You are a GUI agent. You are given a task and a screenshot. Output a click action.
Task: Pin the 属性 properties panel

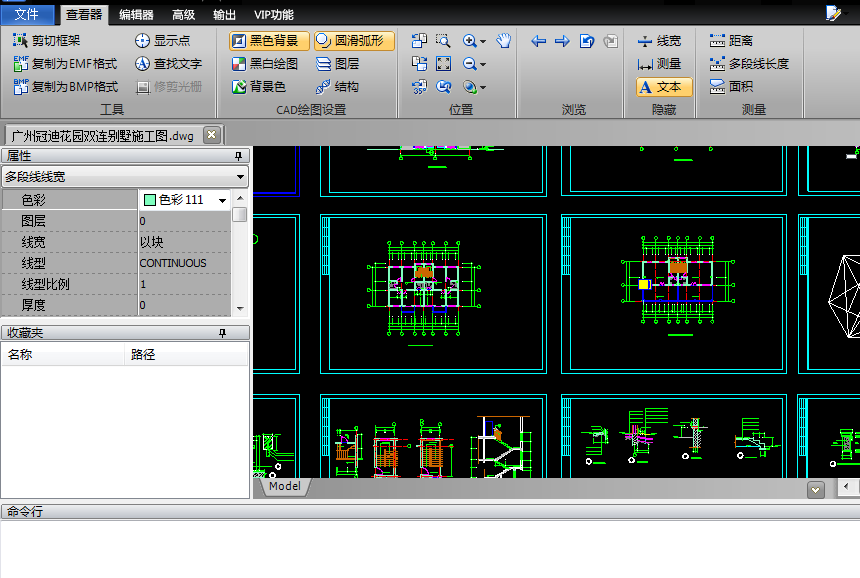tap(238, 156)
